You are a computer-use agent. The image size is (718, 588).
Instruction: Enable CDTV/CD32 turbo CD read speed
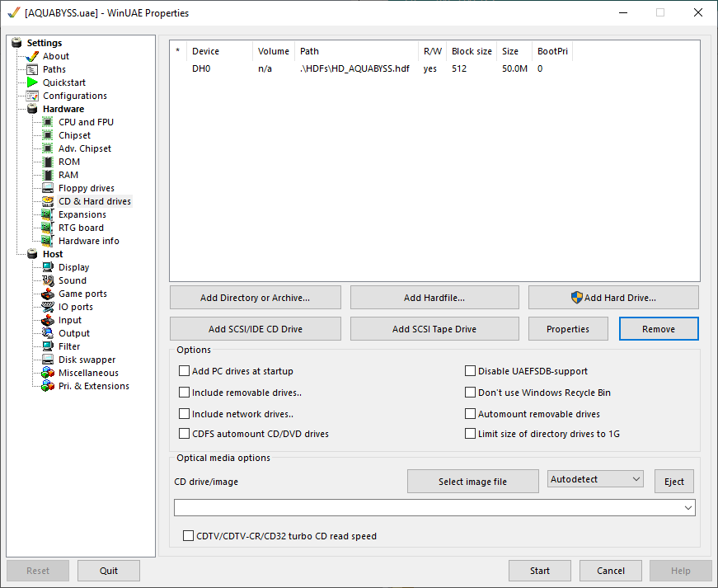(x=188, y=536)
